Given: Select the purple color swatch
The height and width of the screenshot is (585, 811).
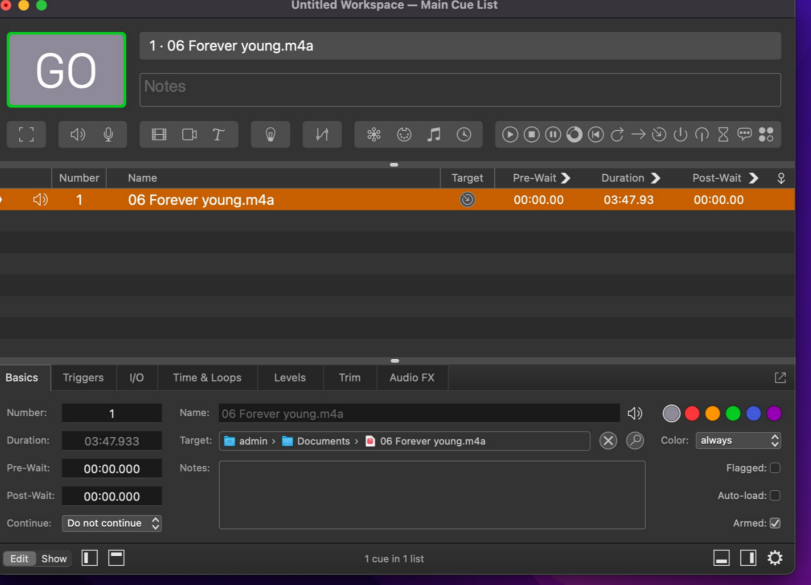Looking at the screenshot, I should (774, 413).
